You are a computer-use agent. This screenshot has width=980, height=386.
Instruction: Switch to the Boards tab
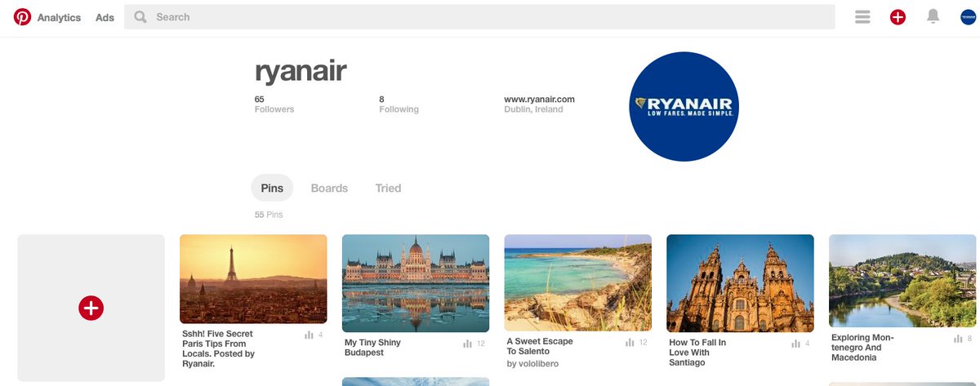pos(329,188)
